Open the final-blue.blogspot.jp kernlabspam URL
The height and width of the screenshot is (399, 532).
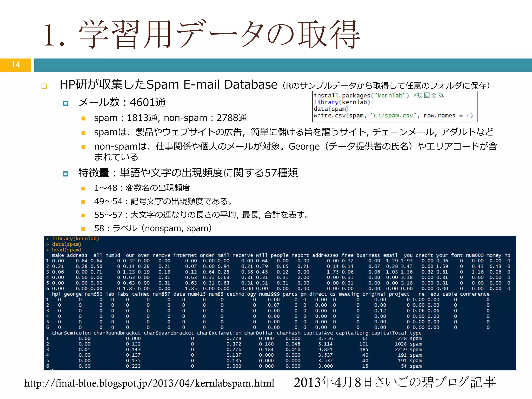pos(149,383)
